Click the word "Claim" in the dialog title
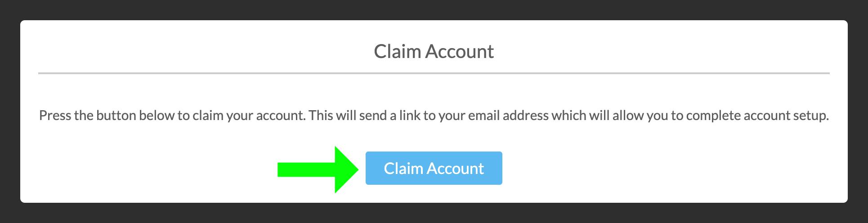Screen dimensions: 868x223 [398, 51]
